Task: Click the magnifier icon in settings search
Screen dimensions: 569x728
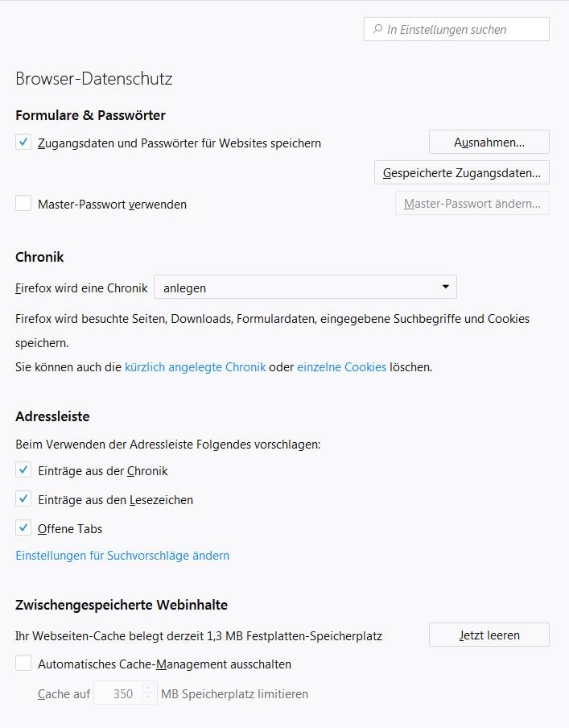Action: coord(377,29)
